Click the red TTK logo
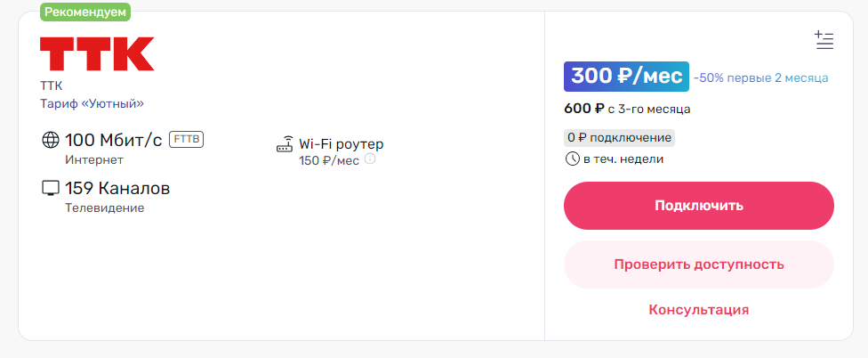 (x=97, y=53)
